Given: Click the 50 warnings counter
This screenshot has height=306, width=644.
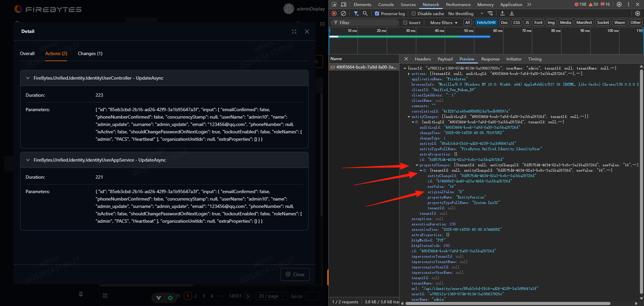Looking at the screenshot, I should 593,4.
